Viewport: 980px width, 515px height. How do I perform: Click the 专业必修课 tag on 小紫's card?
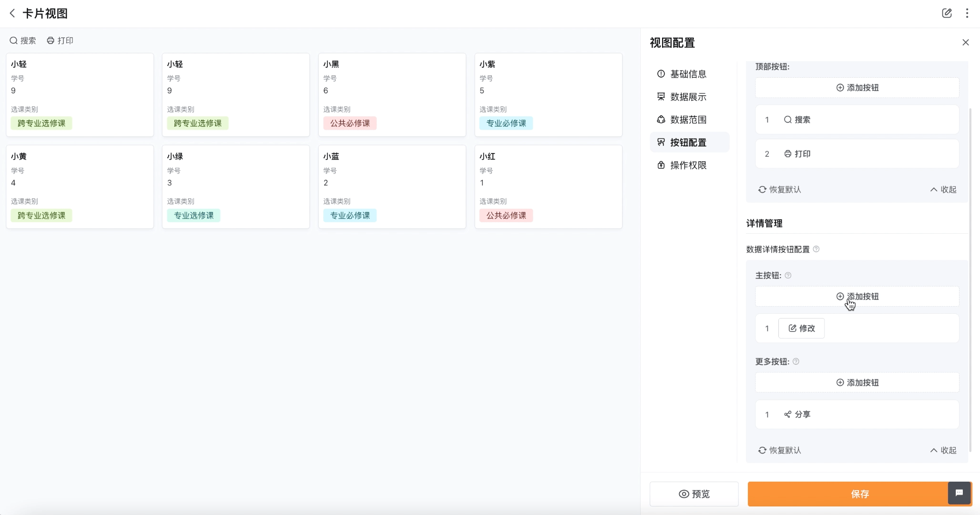[x=506, y=123]
